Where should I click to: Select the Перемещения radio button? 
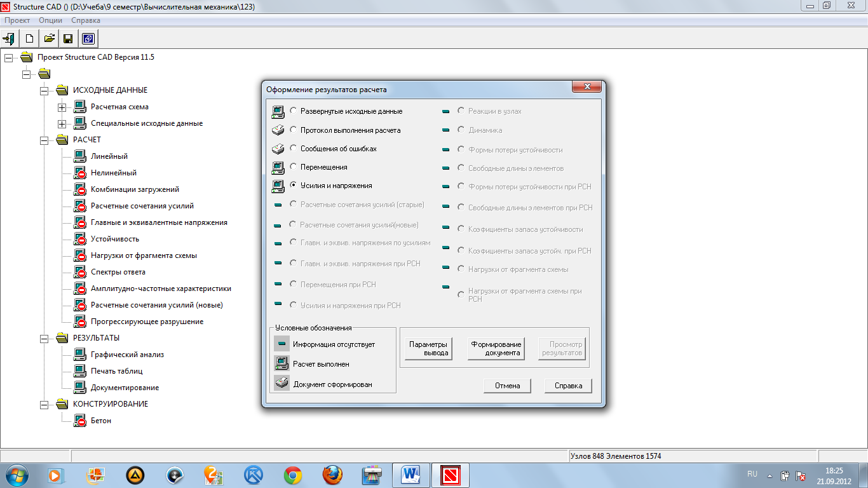pyautogui.click(x=293, y=166)
